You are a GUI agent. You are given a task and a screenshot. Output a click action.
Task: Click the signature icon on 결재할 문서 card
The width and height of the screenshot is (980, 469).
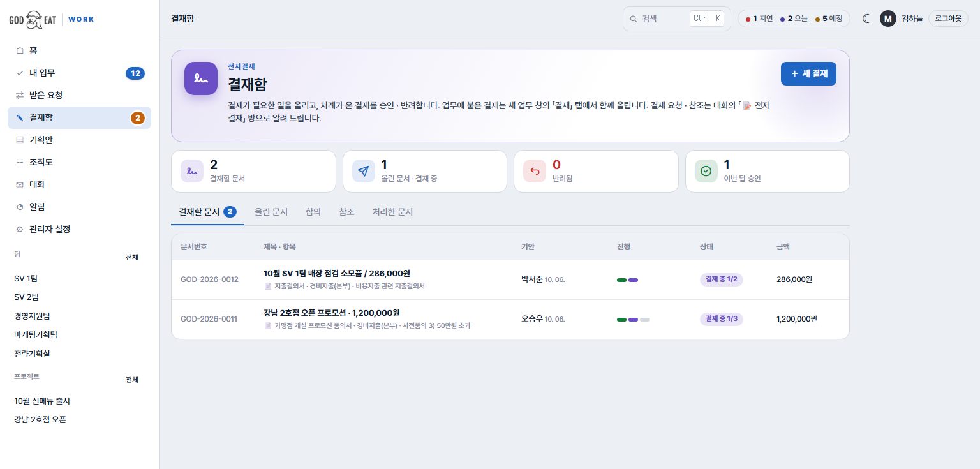[x=192, y=171]
